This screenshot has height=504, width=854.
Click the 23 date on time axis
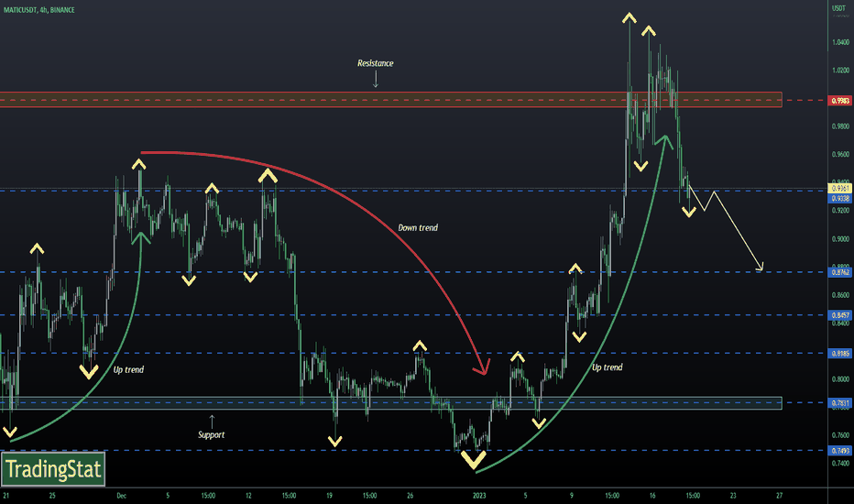[733, 496]
